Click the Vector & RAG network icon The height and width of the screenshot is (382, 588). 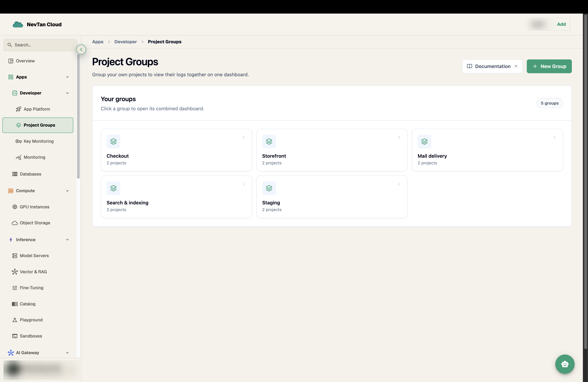click(x=15, y=272)
